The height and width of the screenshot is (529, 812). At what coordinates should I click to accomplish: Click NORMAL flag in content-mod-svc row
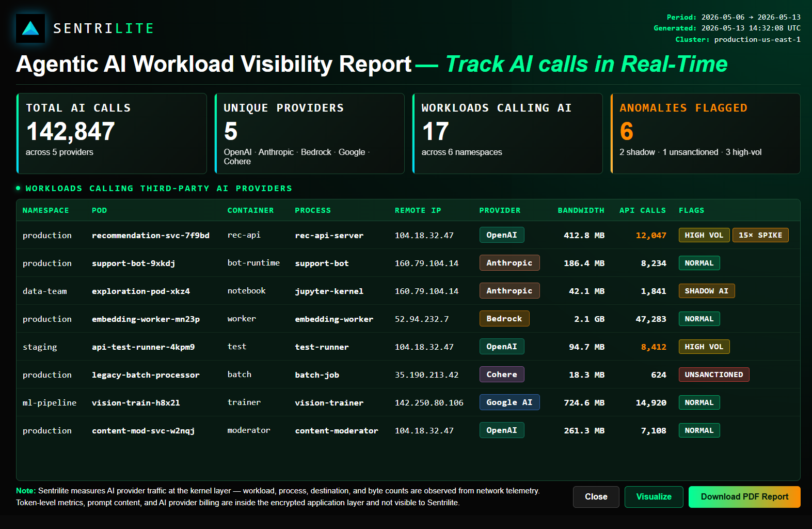(699, 430)
